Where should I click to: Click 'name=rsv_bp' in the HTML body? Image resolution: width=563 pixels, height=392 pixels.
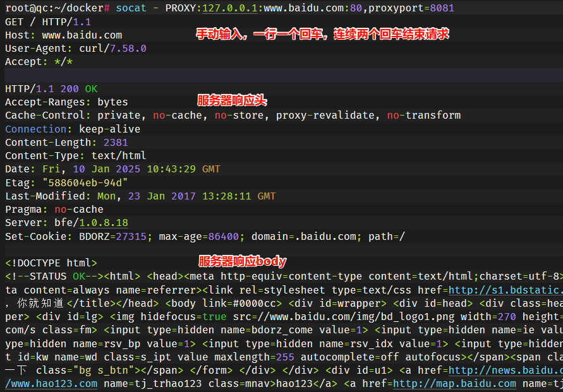(x=107, y=343)
